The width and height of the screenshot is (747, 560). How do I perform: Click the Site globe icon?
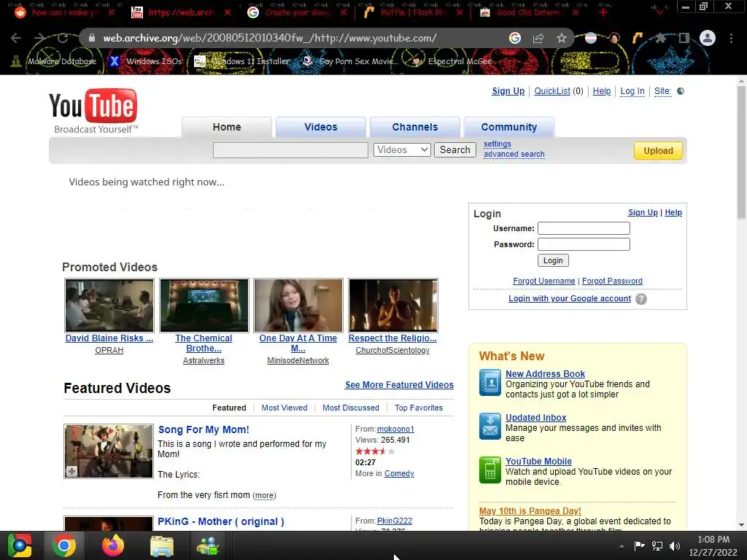click(681, 91)
